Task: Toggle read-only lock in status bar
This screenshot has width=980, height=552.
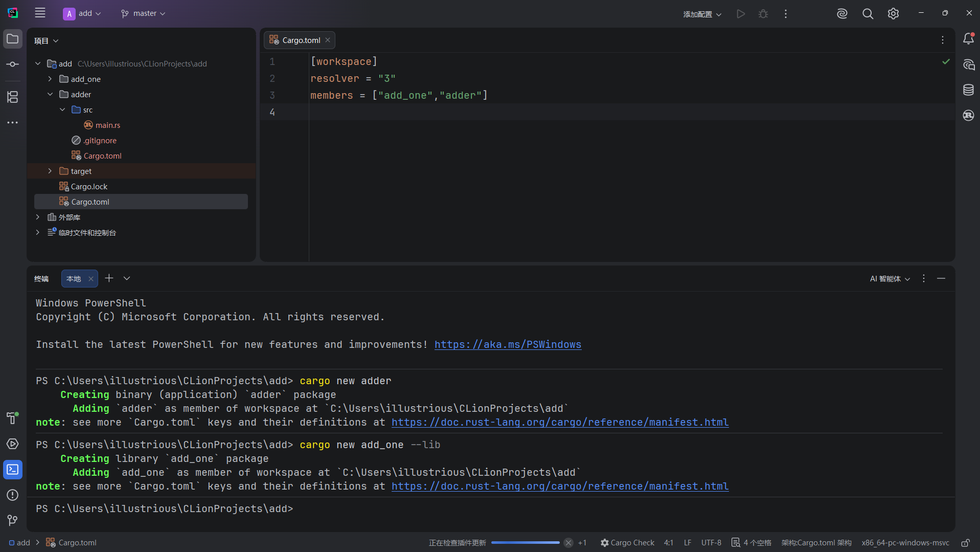Action: click(x=965, y=543)
